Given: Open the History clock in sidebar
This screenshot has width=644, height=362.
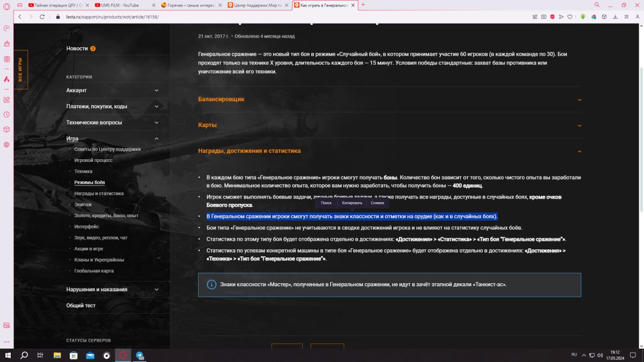Looking at the screenshot, I should (6, 114).
